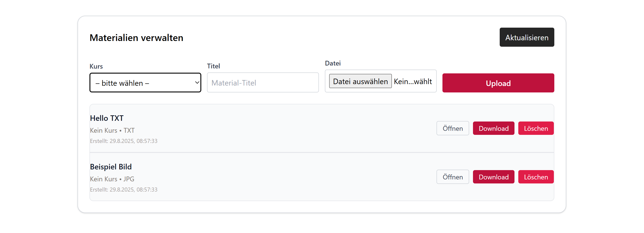
Task: Click the 'Kein Kurs • JPG' subtitle
Action: pyautogui.click(x=112, y=179)
